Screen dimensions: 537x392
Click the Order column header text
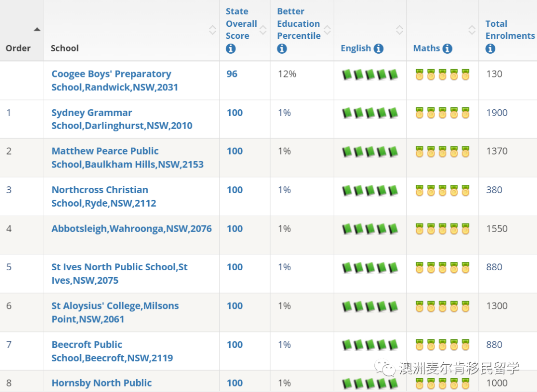[18, 48]
